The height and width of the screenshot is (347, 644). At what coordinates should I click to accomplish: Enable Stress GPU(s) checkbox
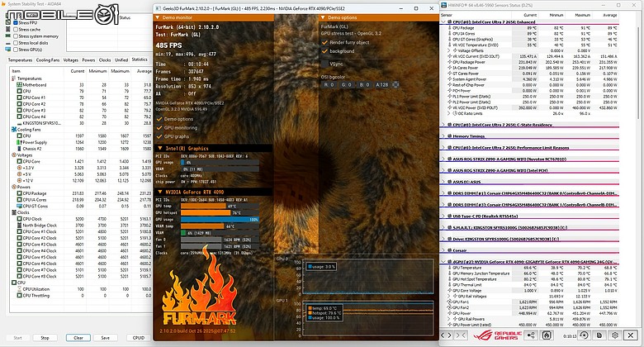click(16, 50)
